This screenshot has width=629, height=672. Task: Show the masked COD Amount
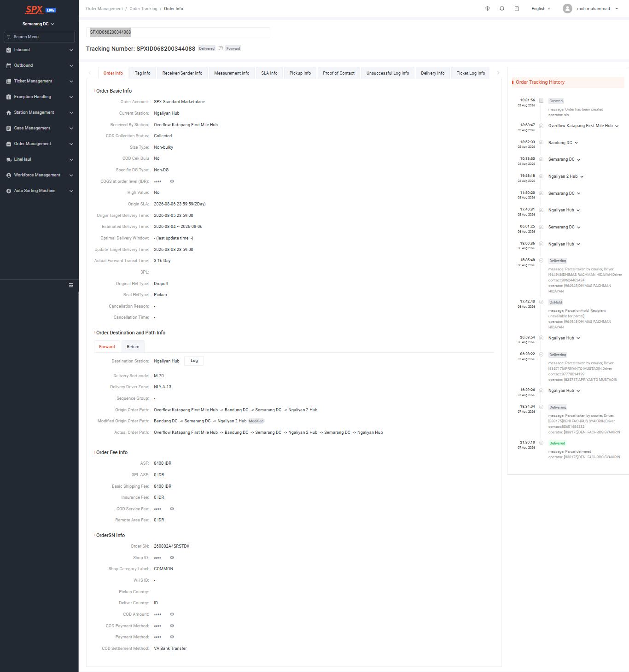point(172,614)
